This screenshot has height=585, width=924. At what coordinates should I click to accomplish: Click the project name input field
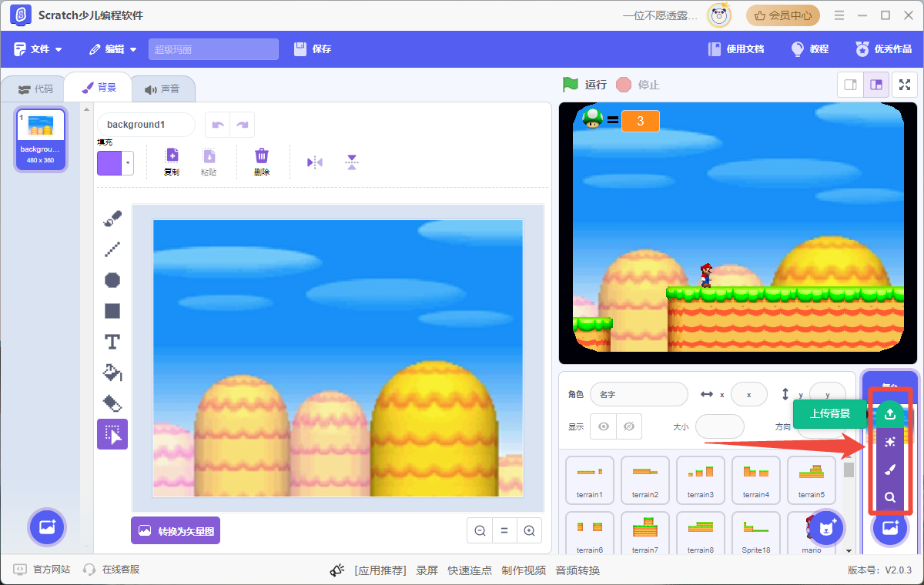click(213, 49)
